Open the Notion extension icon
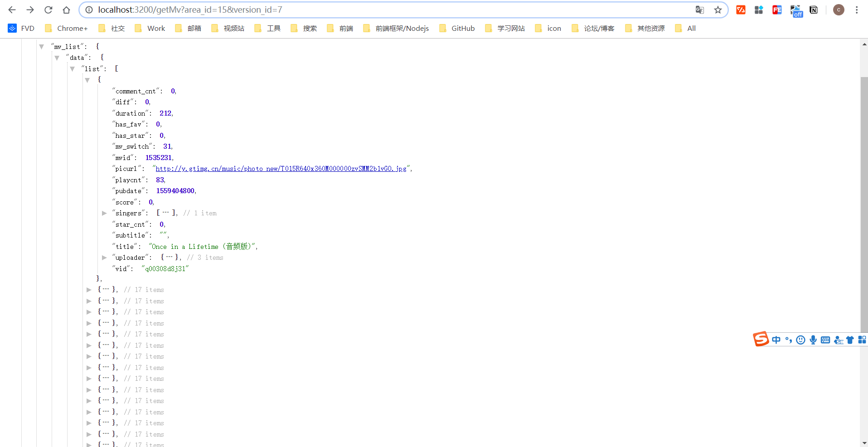Viewport: 868px width, 447px height. tap(814, 10)
